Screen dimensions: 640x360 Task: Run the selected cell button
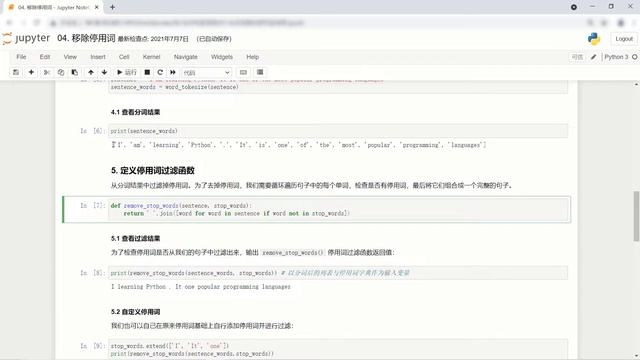coord(127,72)
